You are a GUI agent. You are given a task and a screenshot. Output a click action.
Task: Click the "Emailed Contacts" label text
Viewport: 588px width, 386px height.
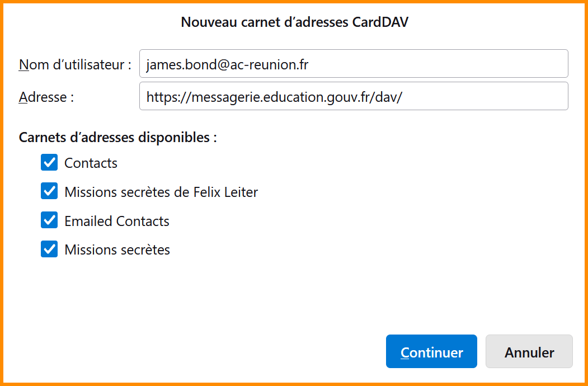[x=117, y=221]
